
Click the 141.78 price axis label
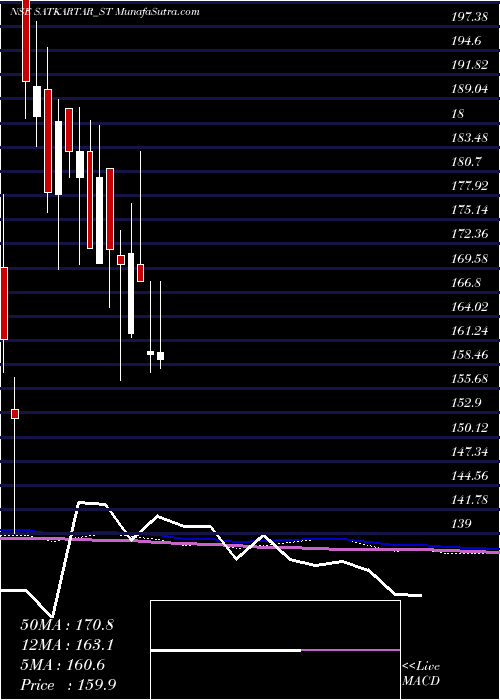pyautogui.click(x=469, y=500)
